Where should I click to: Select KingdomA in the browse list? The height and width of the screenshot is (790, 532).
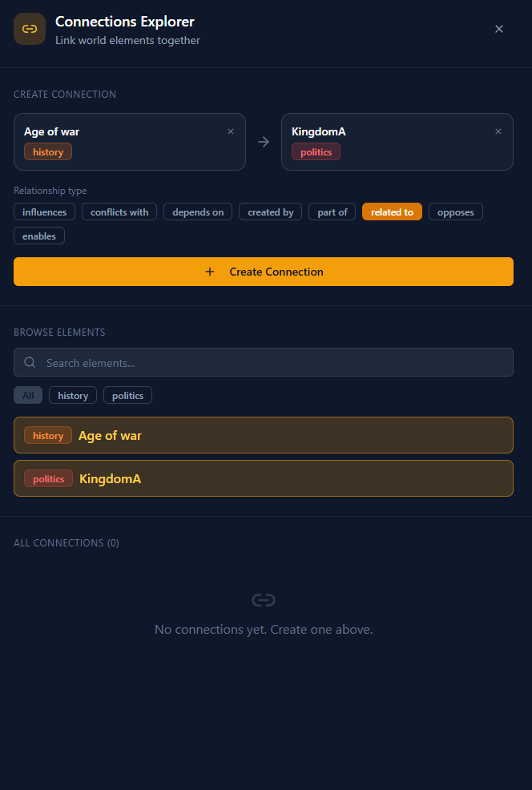(x=264, y=478)
